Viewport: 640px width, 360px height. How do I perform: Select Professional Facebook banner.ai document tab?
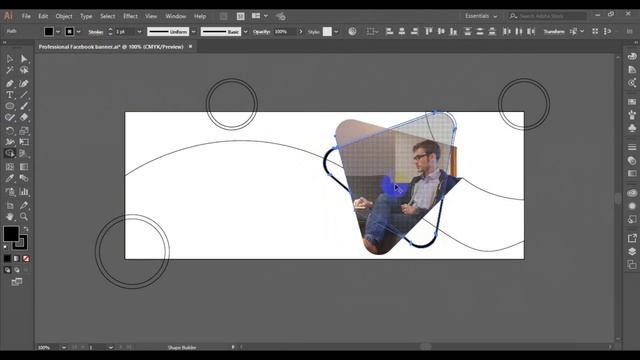pos(111,47)
